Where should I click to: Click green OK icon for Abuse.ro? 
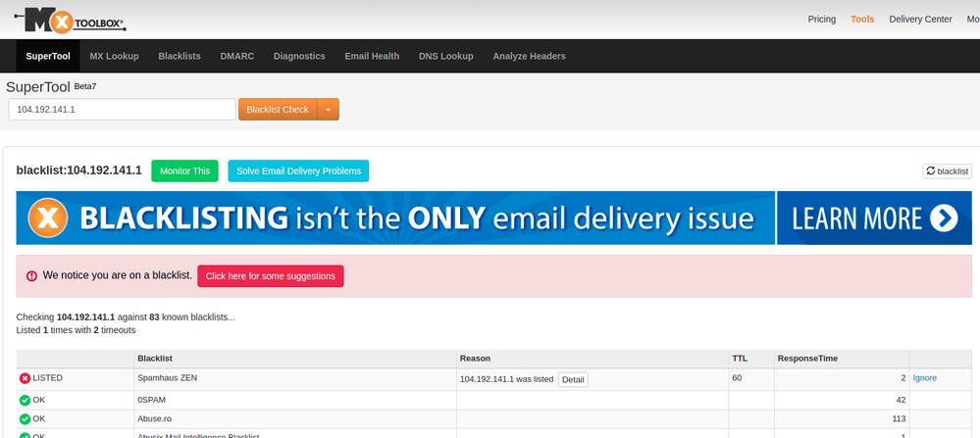click(x=25, y=419)
